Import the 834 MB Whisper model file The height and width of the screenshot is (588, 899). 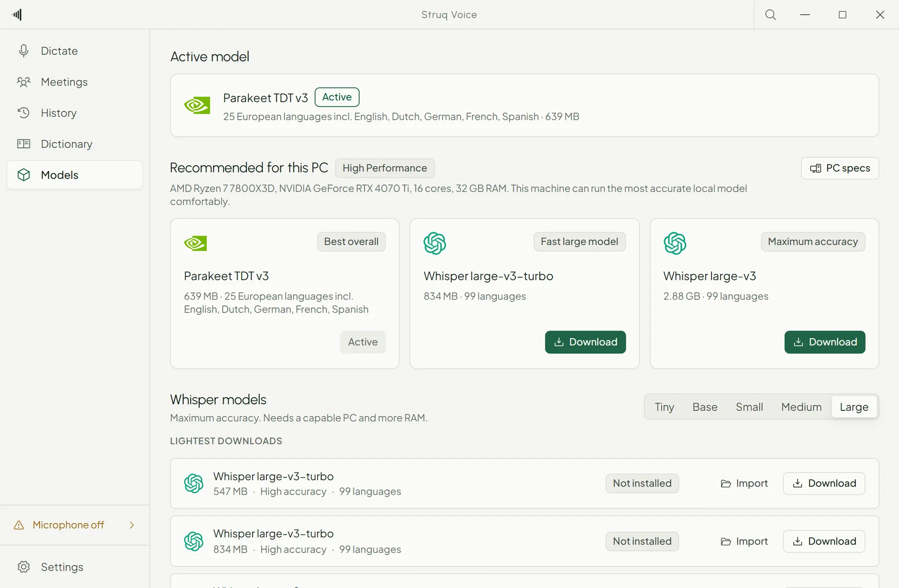coord(744,541)
